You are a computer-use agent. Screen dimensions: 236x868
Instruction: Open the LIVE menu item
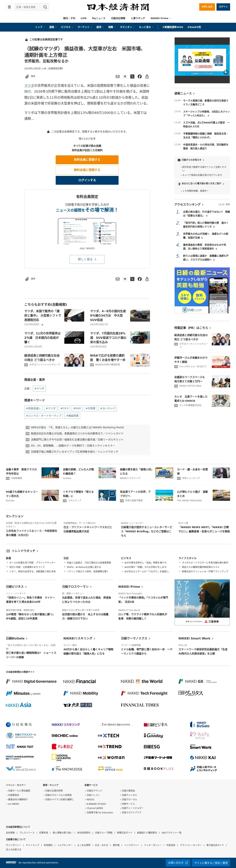click(83, 18)
